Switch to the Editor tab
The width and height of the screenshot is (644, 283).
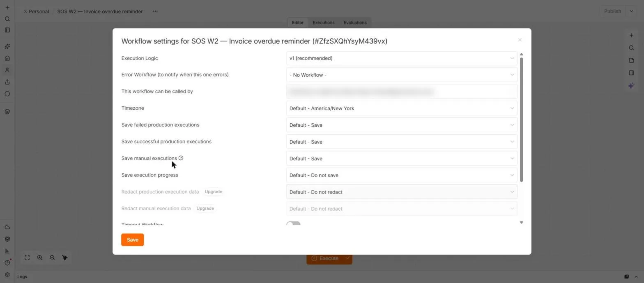tap(298, 23)
